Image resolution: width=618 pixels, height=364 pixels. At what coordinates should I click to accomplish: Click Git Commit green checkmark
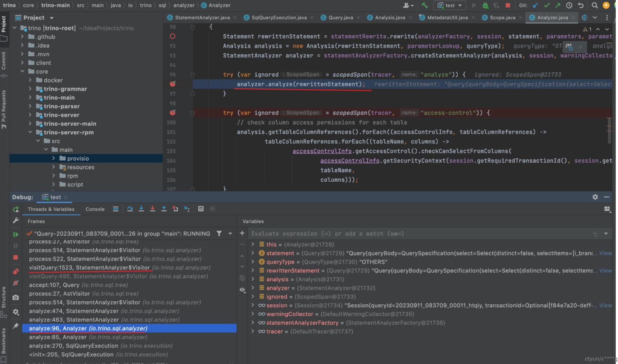(x=547, y=5)
